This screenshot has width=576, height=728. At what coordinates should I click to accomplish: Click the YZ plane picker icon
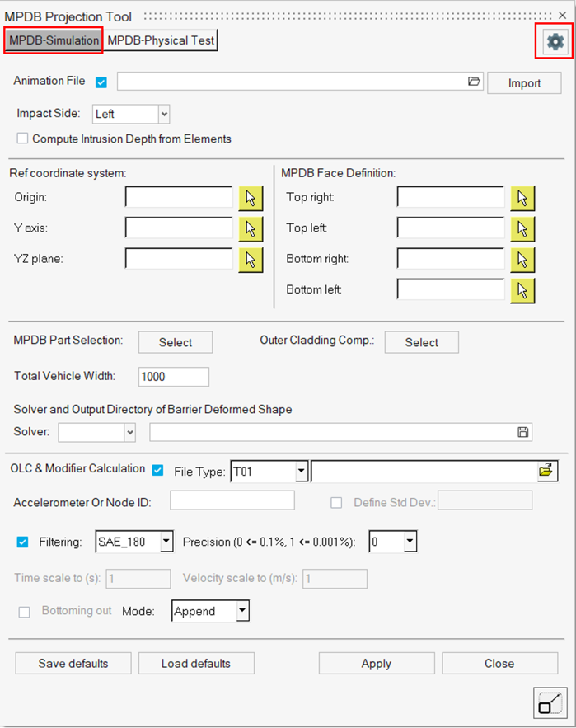click(251, 259)
